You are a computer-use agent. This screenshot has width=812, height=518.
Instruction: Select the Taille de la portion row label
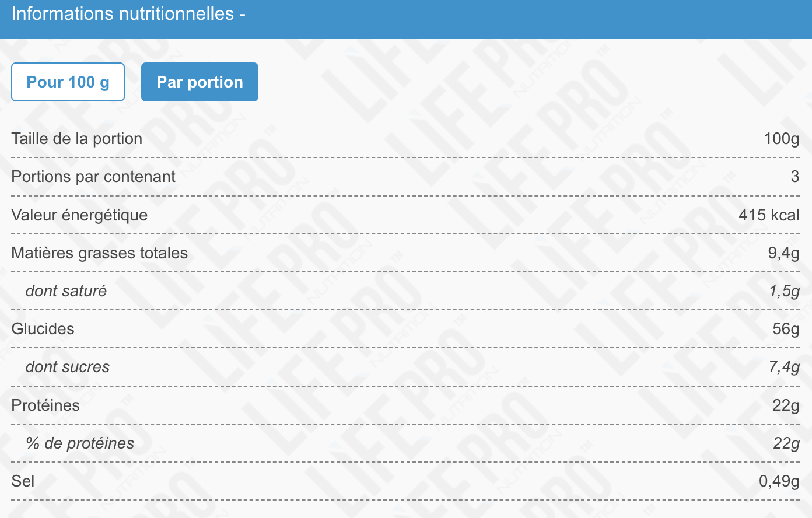coord(77,139)
